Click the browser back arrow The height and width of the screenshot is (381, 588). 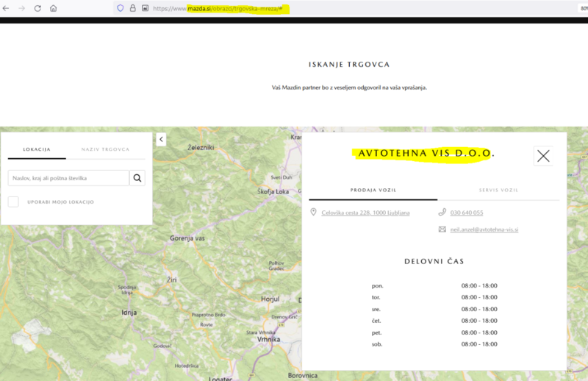click(6, 8)
